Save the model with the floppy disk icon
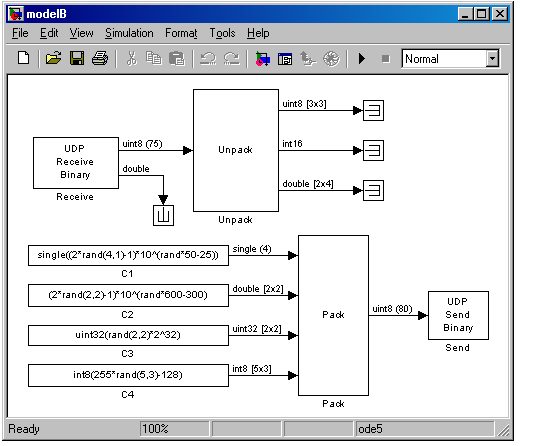556x446 pixels. click(x=77, y=58)
